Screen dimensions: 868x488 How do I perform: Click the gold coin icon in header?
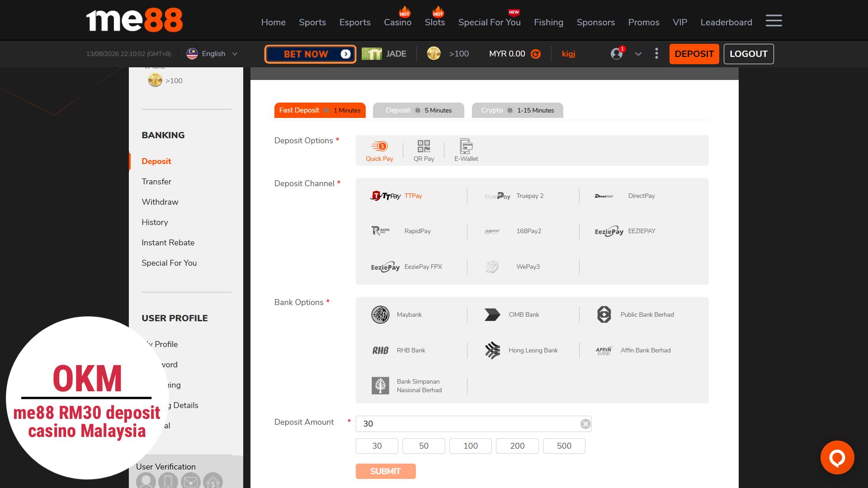pyautogui.click(x=434, y=53)
